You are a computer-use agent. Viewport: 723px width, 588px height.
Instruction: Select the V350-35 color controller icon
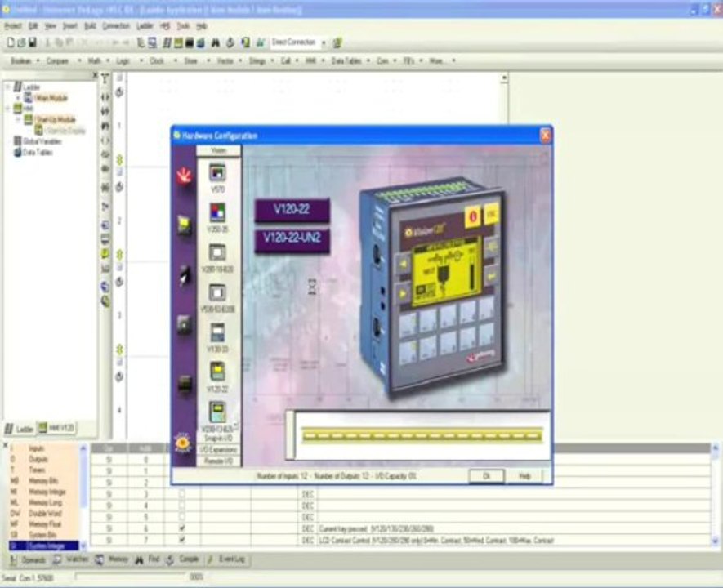coord(217,212)
